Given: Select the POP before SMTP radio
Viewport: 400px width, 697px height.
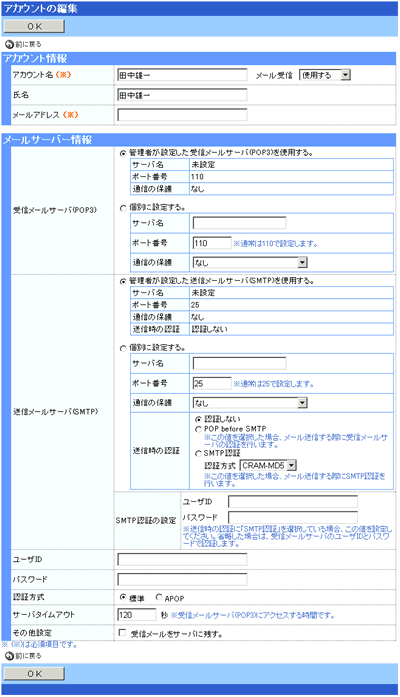Looking at the screenshot, I should coord(198,429).
